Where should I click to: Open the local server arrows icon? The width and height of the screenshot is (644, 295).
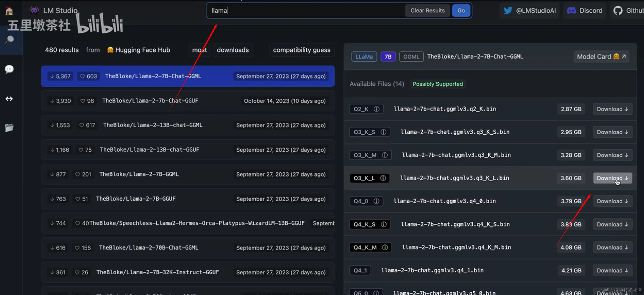click(9, 99)
